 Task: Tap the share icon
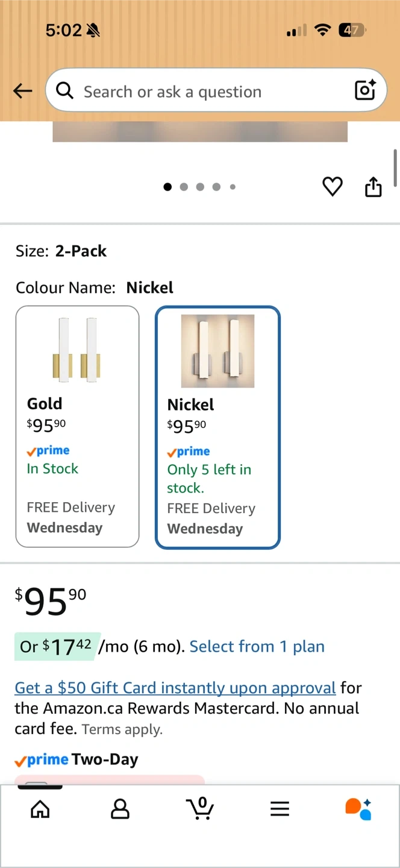pyautogui.click(x=373, y=187)
